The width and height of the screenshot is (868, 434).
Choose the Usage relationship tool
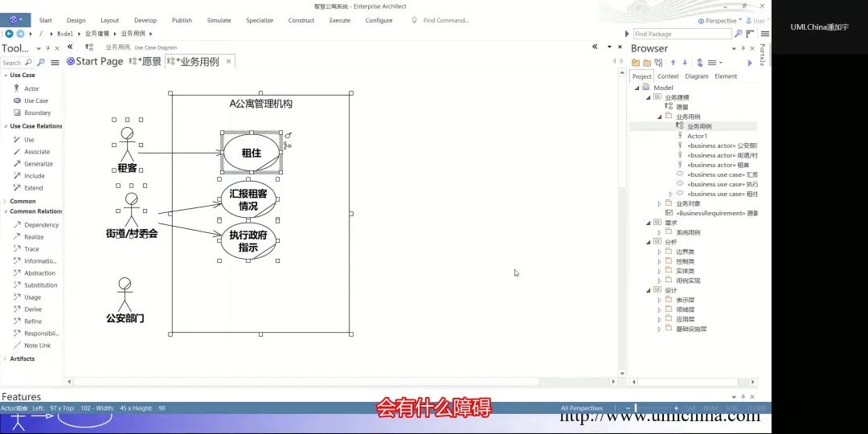point(27,297)
